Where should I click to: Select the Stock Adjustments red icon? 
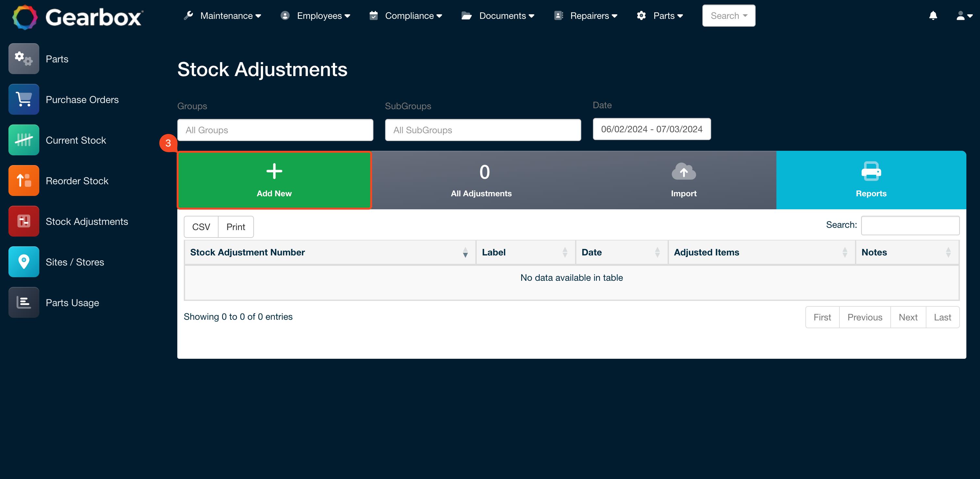point(24,221)
